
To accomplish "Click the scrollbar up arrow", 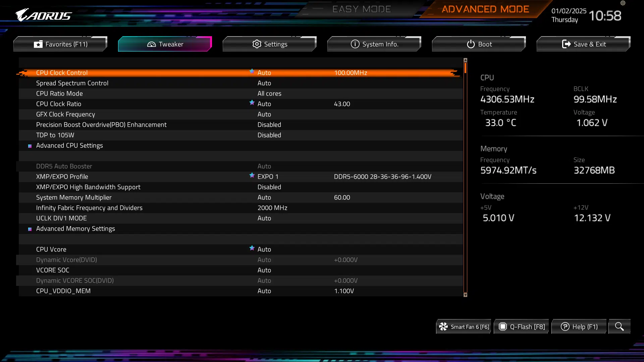I will [x=465, y=60].
